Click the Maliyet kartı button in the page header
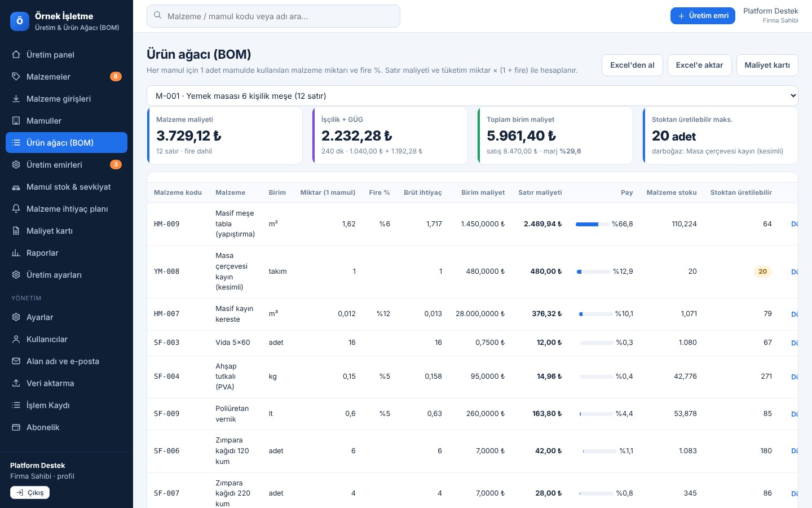812x508 pixels. [767, 65]
